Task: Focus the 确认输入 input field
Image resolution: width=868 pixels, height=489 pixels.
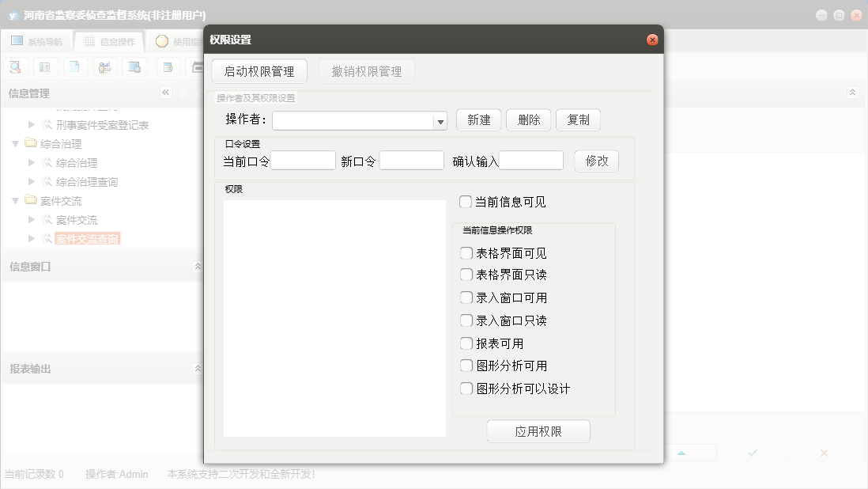Action: point(531,161)
